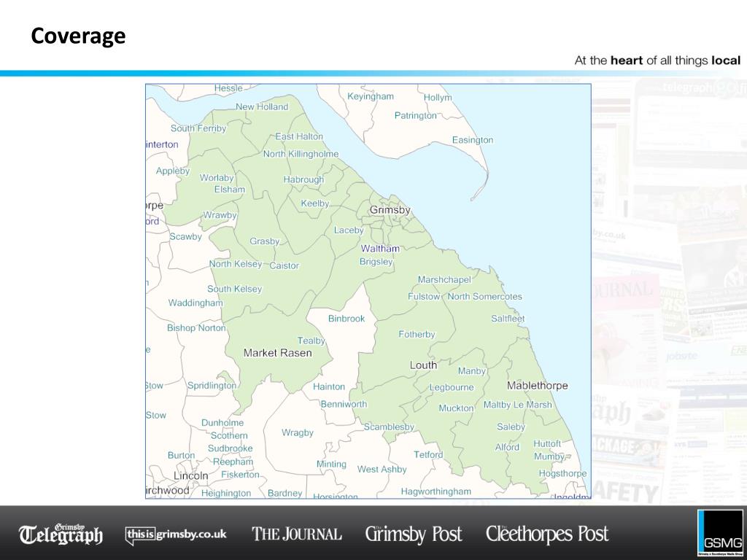The height and width of the screenshot is (560, 747).
Task: Click the Scawby map label
Action: click(x=186, y=237)
